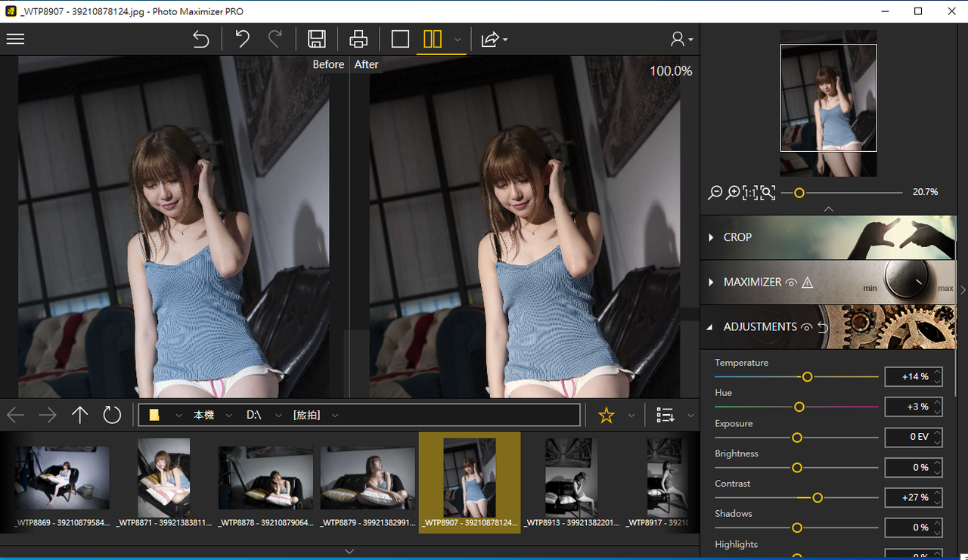Open the user account dropdown
This screenshot has height=560, width=968.
click(x=681, y=39)
